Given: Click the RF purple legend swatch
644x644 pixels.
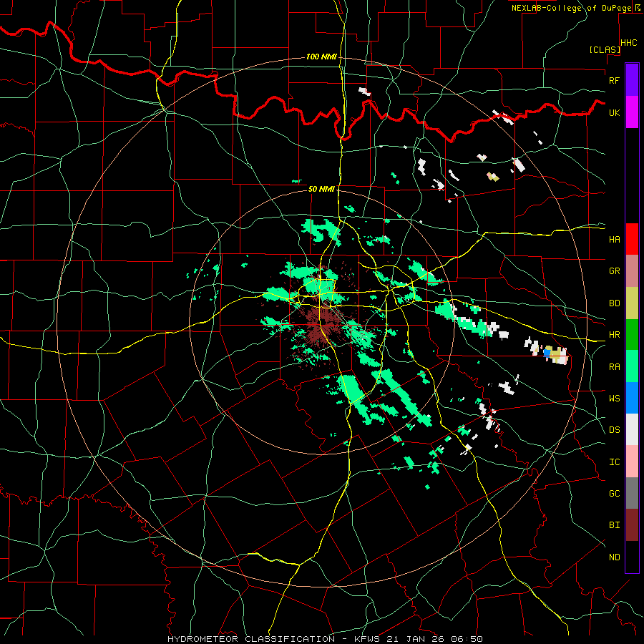Looking at the screenshot, I should (x=632, y=80).
